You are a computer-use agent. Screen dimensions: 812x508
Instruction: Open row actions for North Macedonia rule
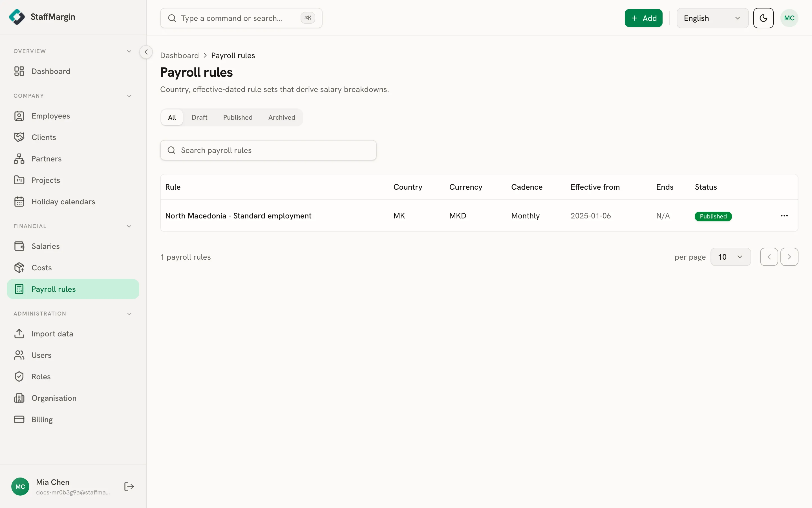click(x=784, y=216)
